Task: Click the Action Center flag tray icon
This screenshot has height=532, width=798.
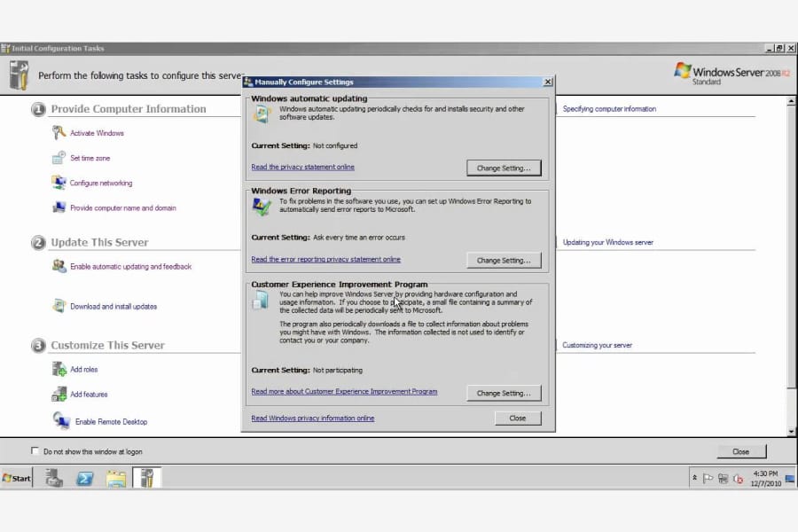Action: [708, 478]
